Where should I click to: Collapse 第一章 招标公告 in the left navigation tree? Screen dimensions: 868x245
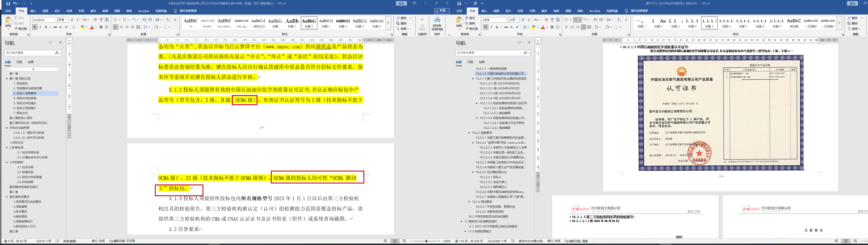point(7,78)
